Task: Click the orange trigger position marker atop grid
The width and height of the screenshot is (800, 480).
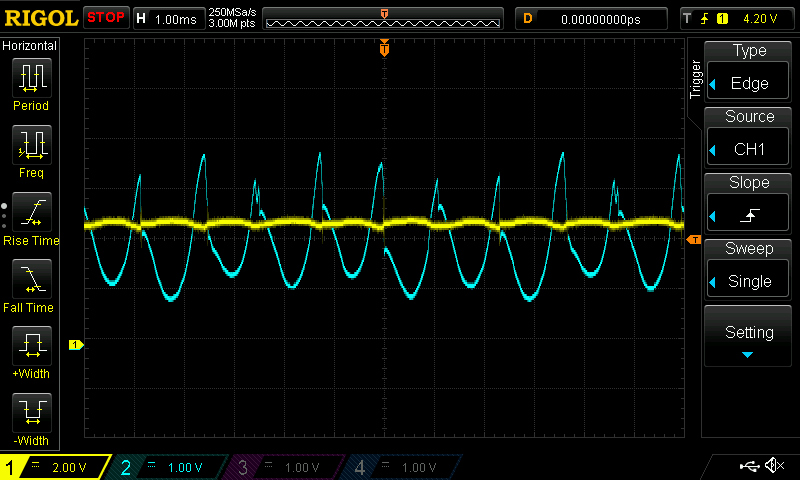Action: point(384,48)
